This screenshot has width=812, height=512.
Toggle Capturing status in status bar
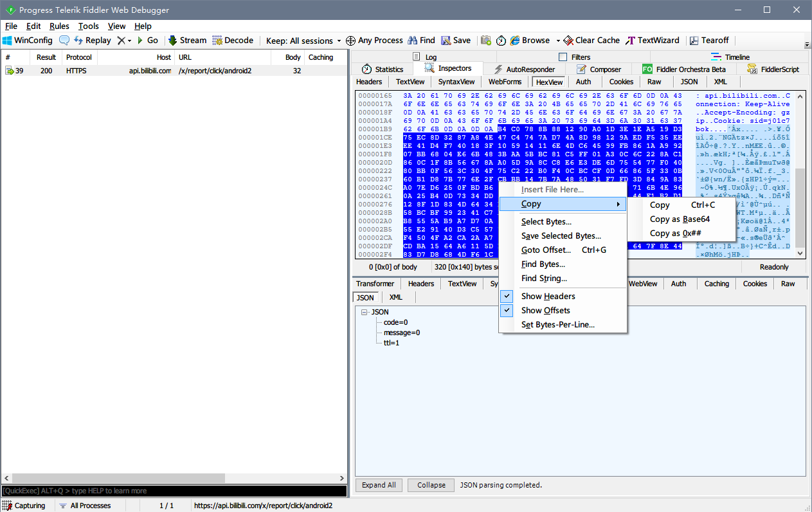point(24,506)
